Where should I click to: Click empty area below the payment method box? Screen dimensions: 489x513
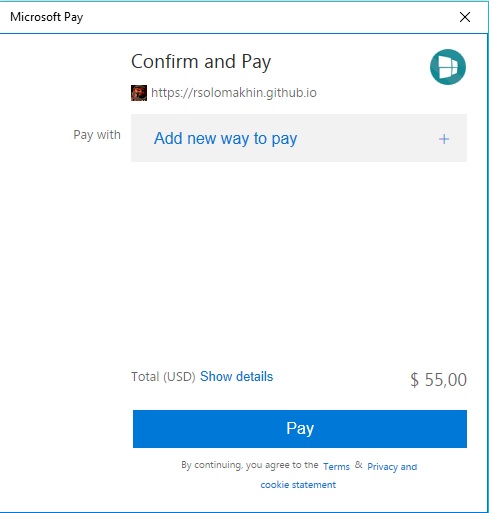[299, 260]
